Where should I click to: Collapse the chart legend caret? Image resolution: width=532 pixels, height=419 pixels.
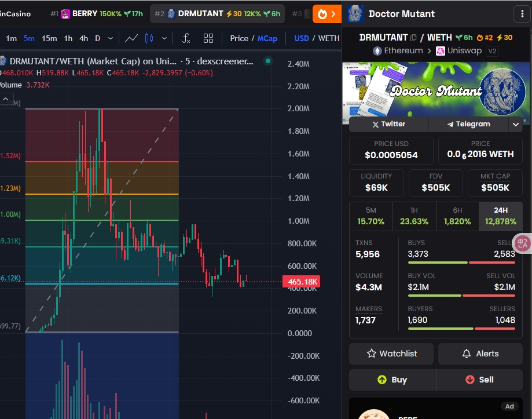pyautogui.click(x=6, y=99)
